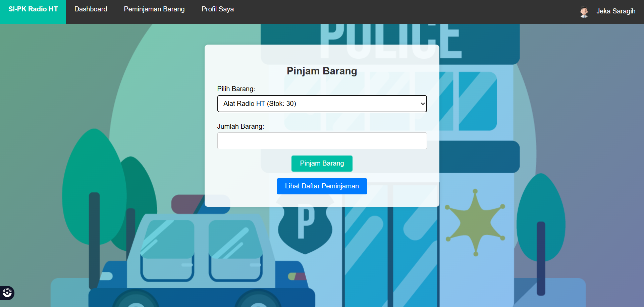Screen dimensions: 644x307
Task: Open the Peminjaman Barang navigation item
Action: tap(154, 9)
